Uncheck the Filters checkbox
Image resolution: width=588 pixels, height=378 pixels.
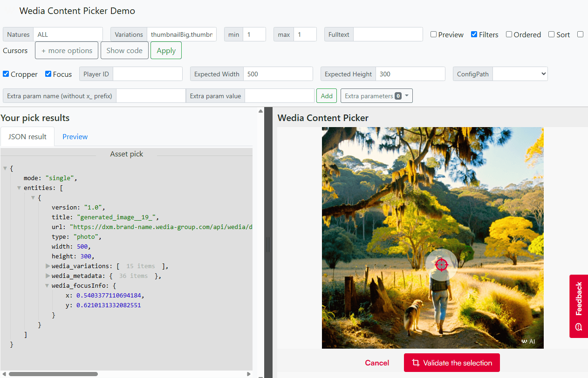click(x=474, y=34)
